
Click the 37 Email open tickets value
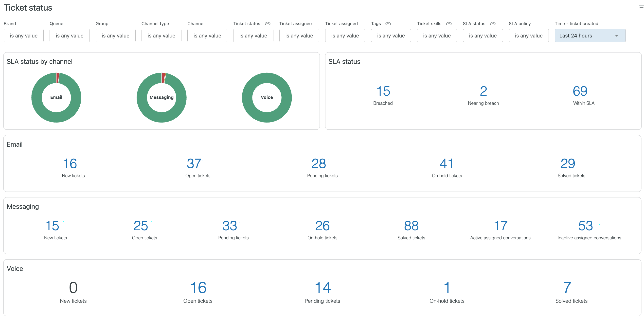[x=194, y=163]
